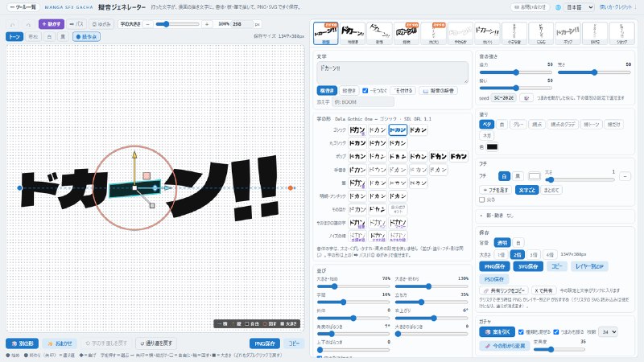The height and width of the screenshot is (362, 644).
Task: Click the yellow up-arrow handle on canvas
Action: click(x=134, y=155)
